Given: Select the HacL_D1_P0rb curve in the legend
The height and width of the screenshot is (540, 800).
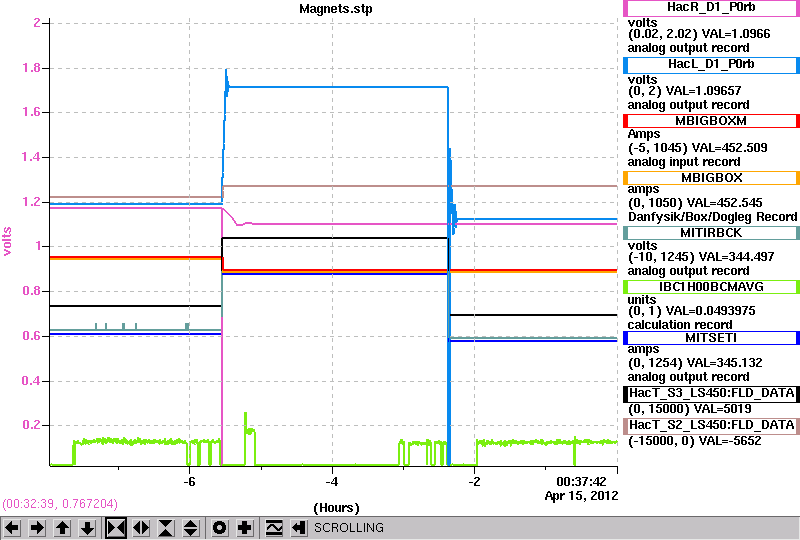Looking at the screenshot, I should 711,64.
